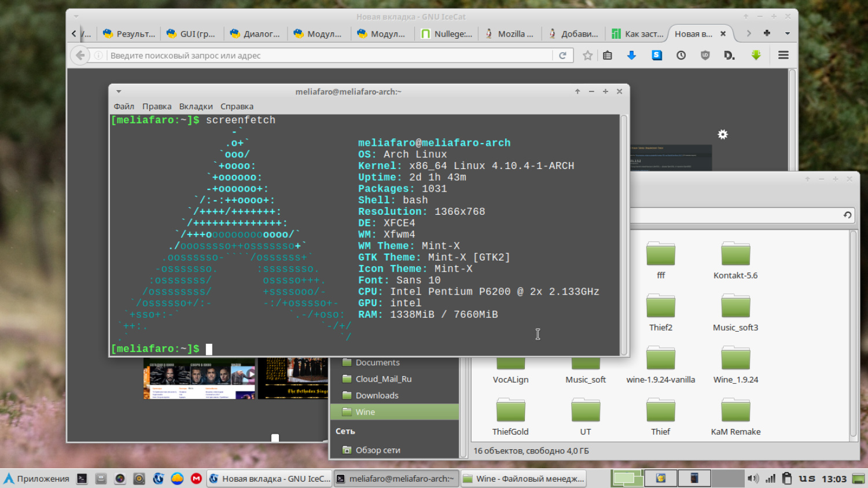
Task: Switch to the Nullege tab
Action: click(446, 34)
